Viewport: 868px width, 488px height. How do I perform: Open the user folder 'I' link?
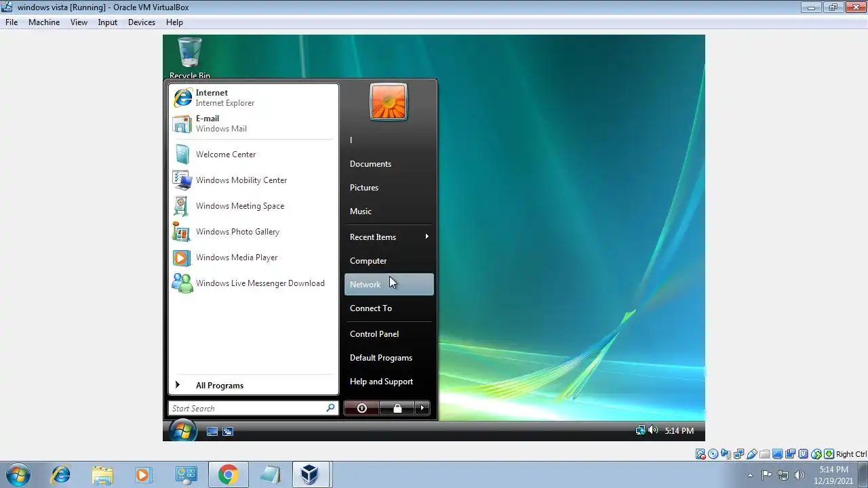tap(389, 140)
